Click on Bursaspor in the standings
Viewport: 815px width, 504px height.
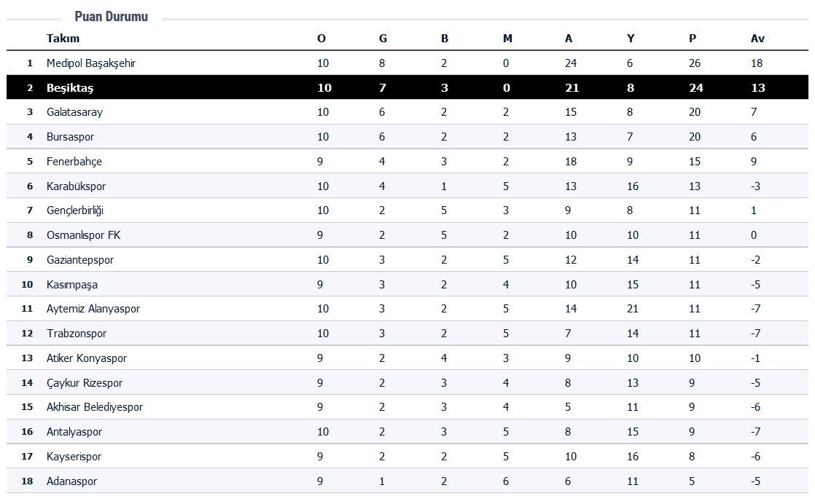[70, 137]
